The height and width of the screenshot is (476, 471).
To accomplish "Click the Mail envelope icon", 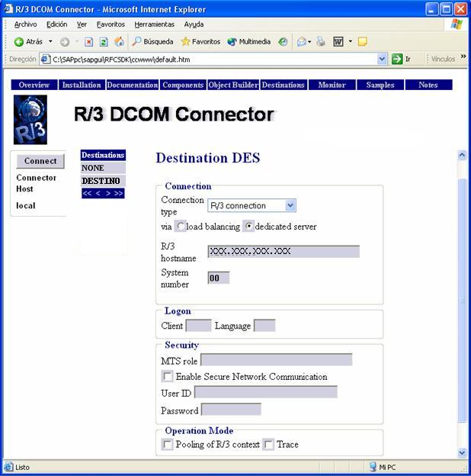I will point(302,42).
